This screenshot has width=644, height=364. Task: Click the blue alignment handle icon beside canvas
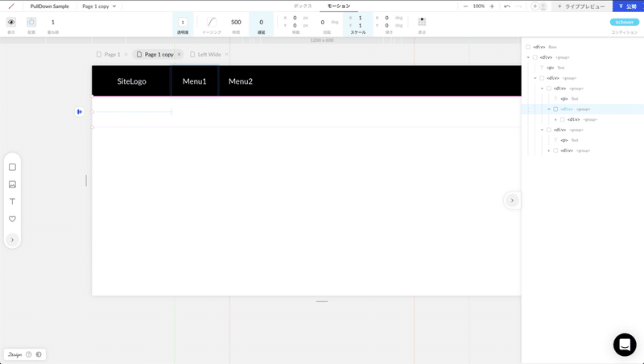[x=79, y=112]
